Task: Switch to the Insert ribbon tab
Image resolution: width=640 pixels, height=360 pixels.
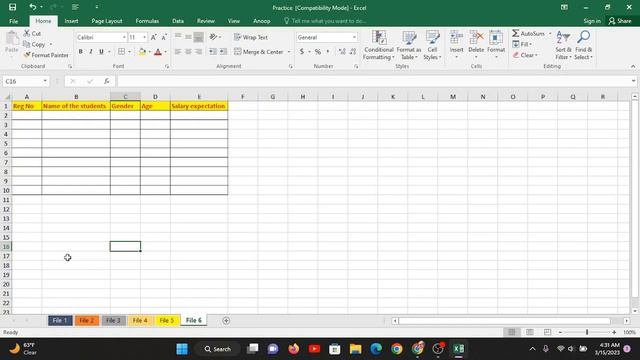Action: point(71,21)
